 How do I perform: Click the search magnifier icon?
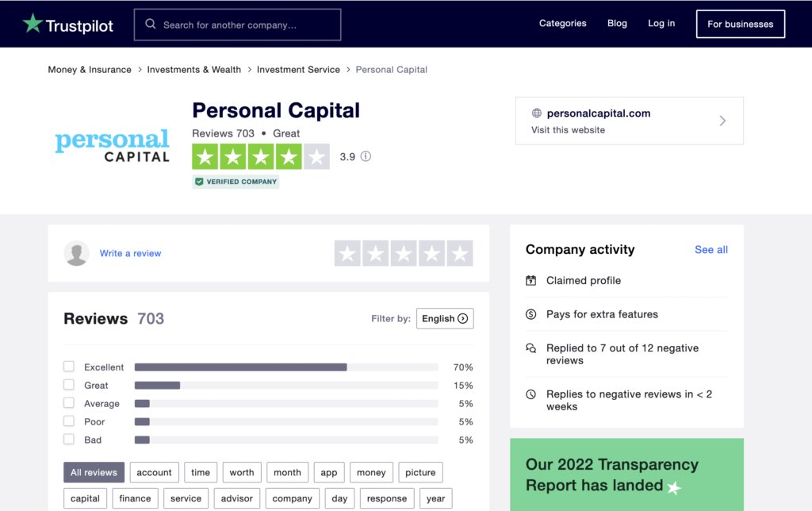point(150,24)
